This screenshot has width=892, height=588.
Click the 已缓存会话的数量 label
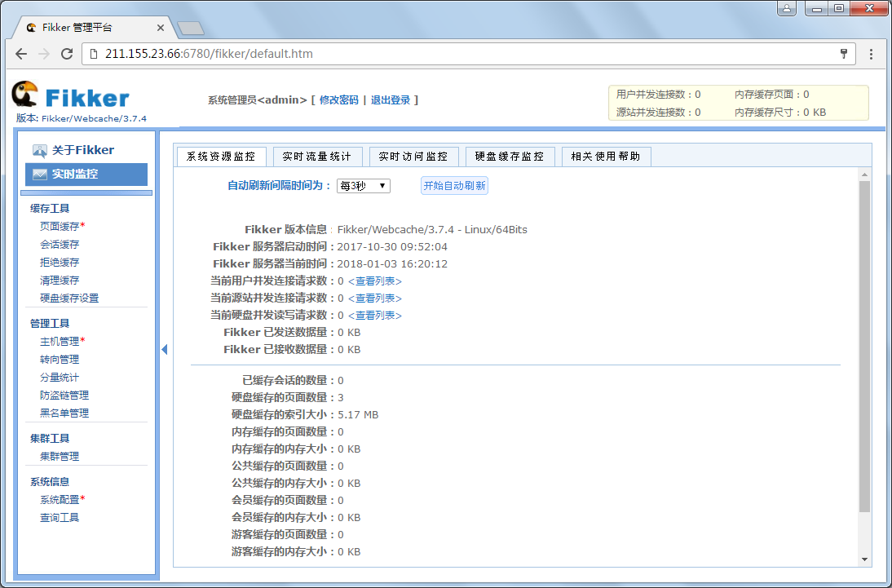pyautogui.click(x=285, y=381)
